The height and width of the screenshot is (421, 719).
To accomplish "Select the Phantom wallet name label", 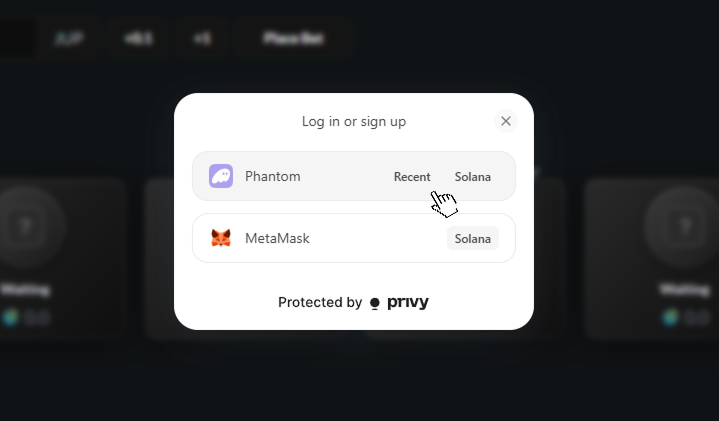I will (273, 176).
